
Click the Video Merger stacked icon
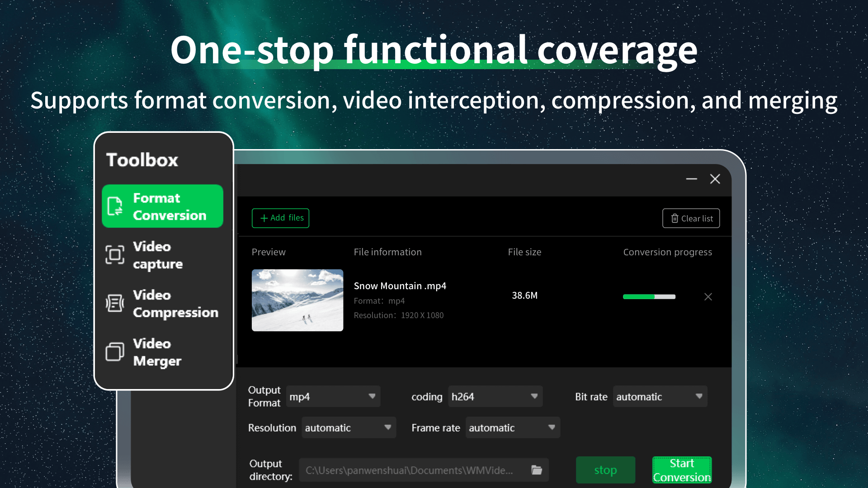click(115, 352)
